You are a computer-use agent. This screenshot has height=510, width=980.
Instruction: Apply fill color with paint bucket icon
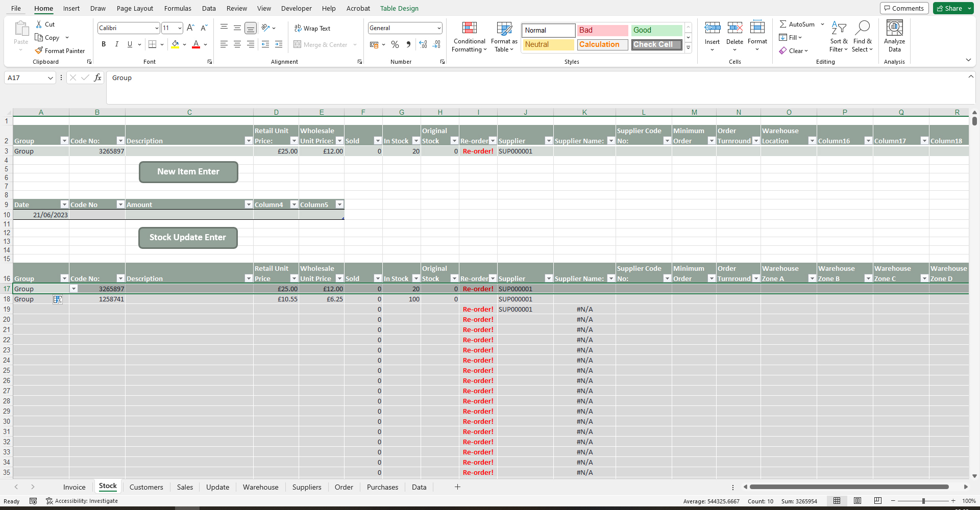click(x=175, y=44)
